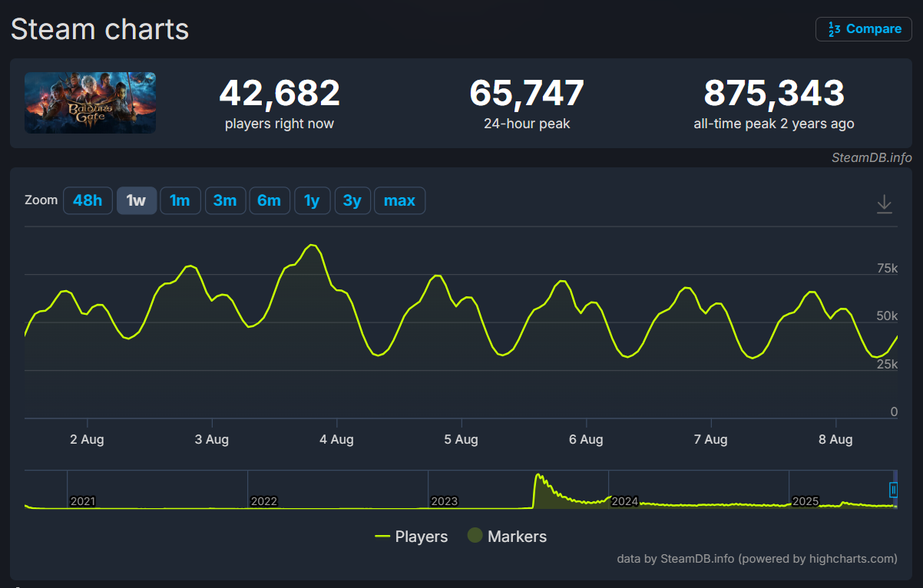Click the 50k y-axis label
This screenshot has height=588, width=923.
click(x=887, y=316)
